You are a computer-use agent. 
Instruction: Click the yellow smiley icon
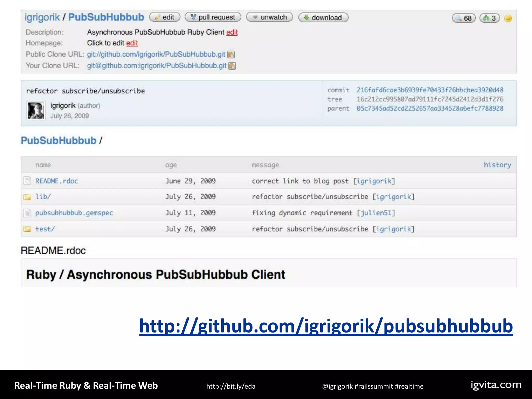(x=508, y=18)
